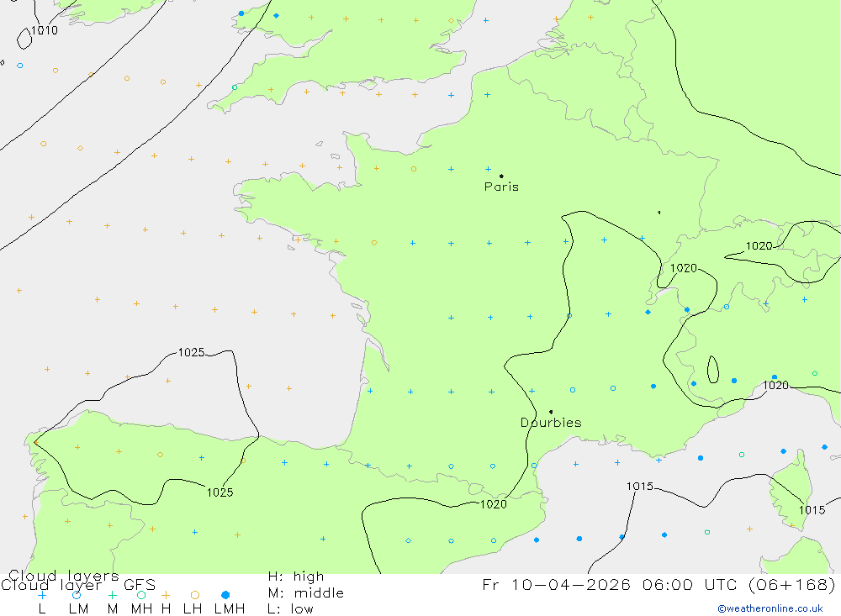841x616 pixels.
Task: Click the filled blue LMH legend dot
Action: 225,595
